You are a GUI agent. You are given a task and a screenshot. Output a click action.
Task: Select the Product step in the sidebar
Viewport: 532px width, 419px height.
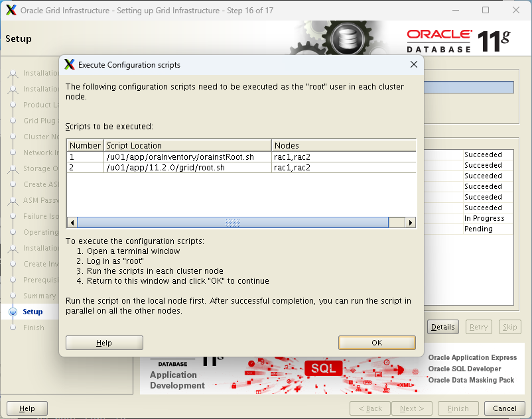tap(40, 105)
